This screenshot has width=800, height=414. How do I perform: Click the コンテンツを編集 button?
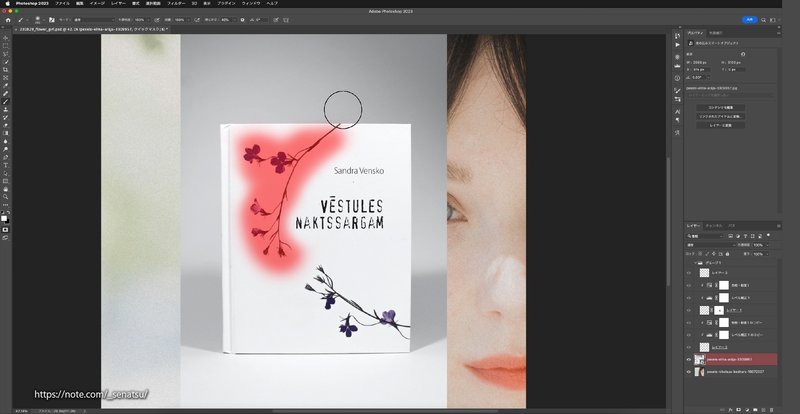tap(720, 108)
